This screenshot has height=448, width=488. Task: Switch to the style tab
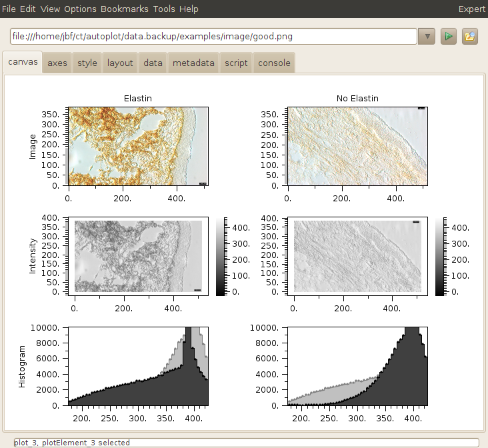[x=87, y=63]
